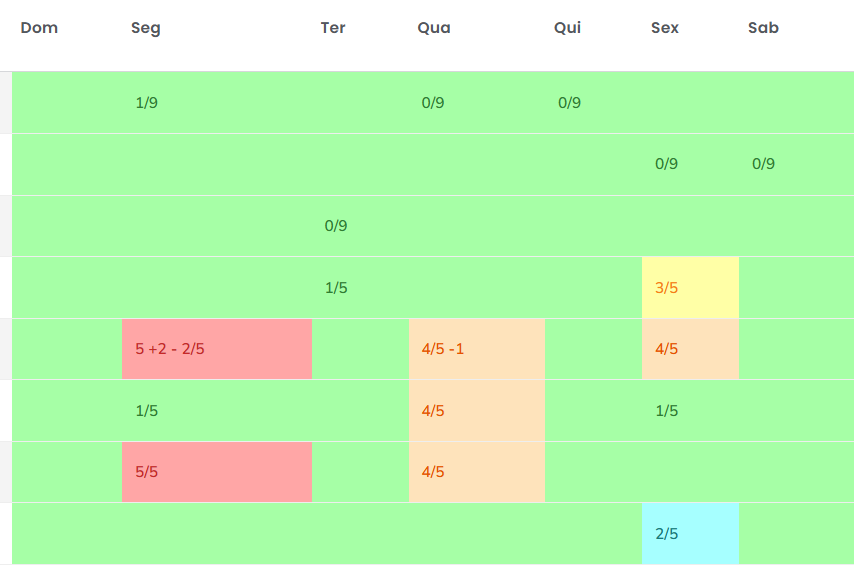Click the yellow 3/5 cell
The width and height of the screenshot is (863, 583).
[x=690, y=288]
